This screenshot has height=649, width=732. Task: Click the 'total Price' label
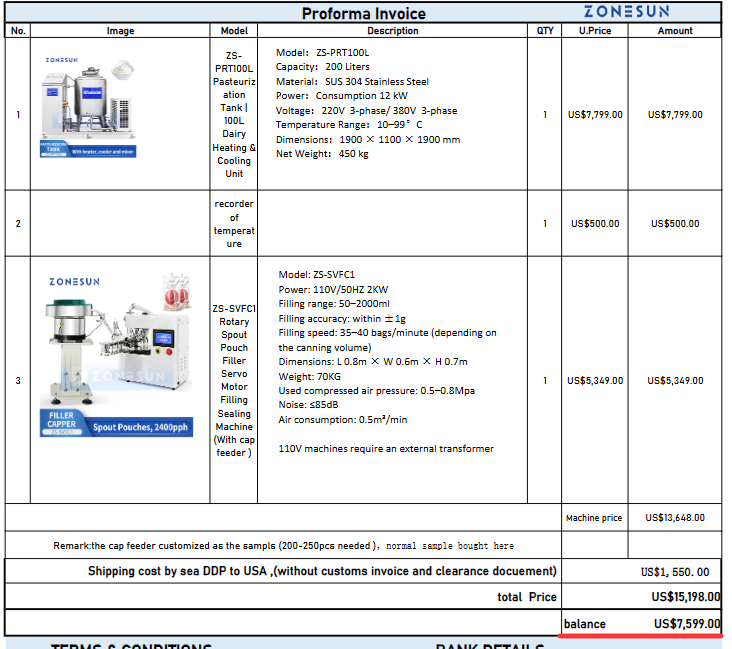coord(527,597)
